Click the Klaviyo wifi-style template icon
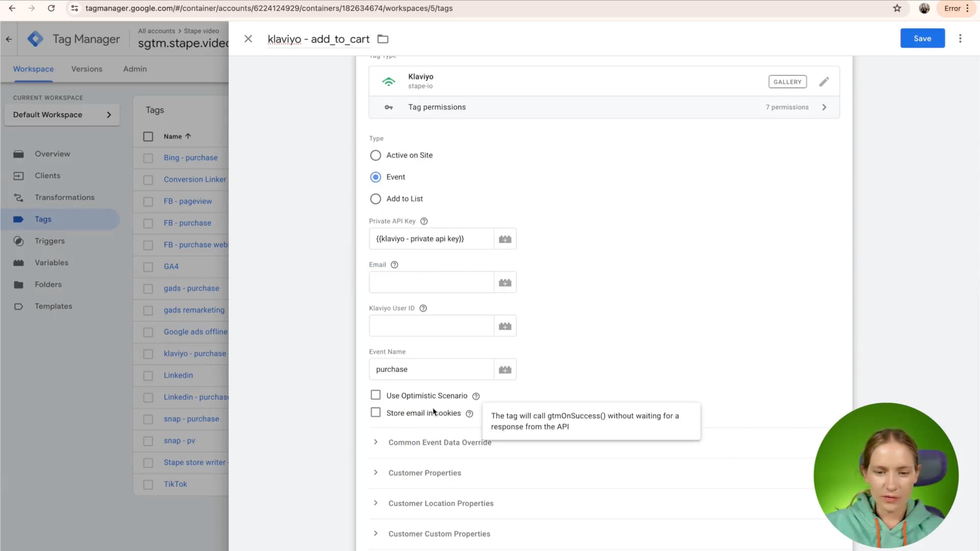 pos(389,81)
